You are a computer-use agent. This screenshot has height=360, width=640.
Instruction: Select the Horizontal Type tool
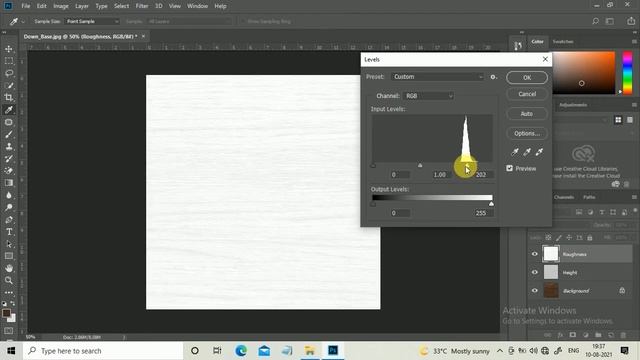(x=9, y=232)
